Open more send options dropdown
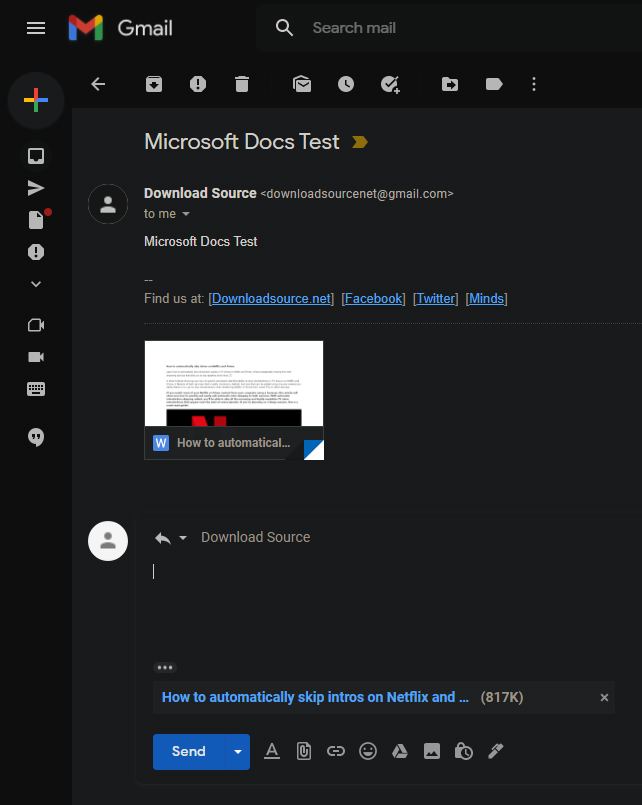 [x=238, y=752]
